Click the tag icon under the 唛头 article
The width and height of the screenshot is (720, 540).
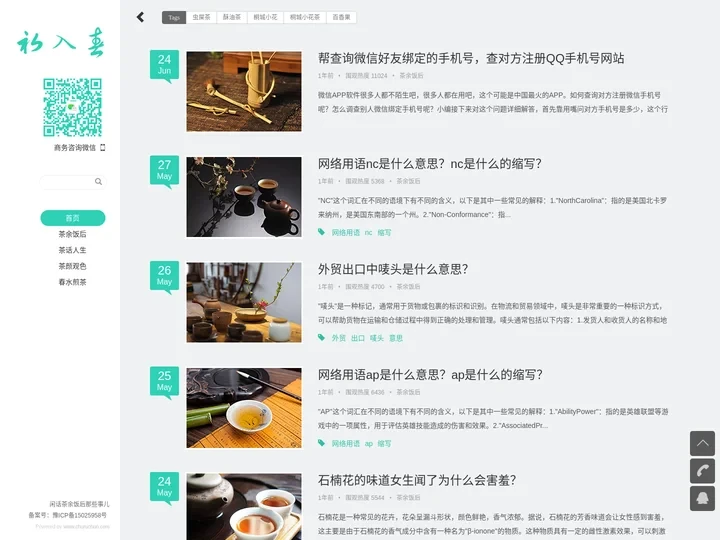point(321,338)
